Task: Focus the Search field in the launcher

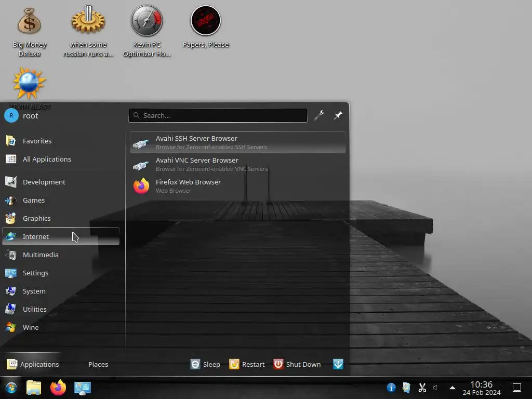Action: [218, 115]
